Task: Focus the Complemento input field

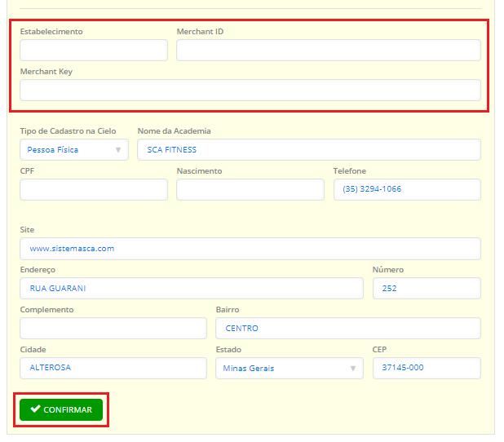Action: click(113, 328)
